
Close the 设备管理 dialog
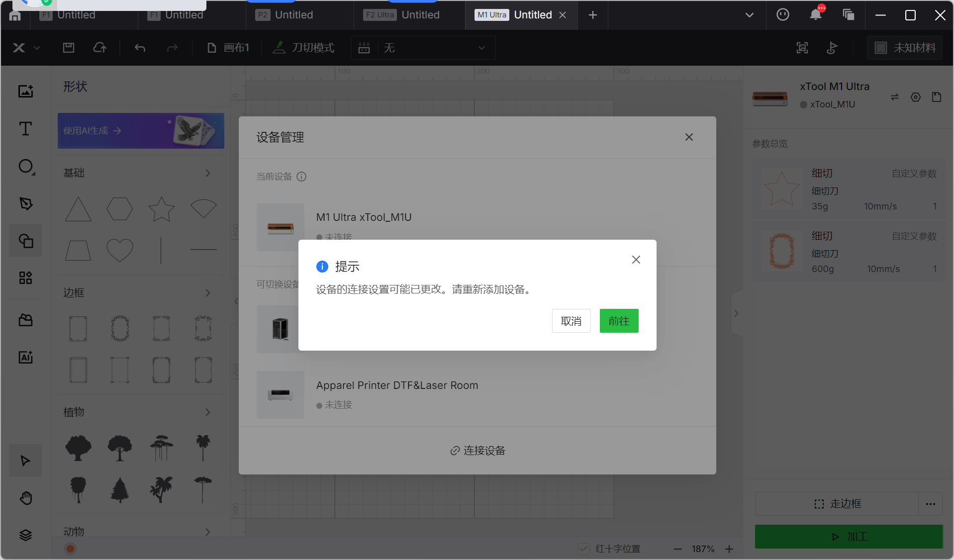coord(689,137)
